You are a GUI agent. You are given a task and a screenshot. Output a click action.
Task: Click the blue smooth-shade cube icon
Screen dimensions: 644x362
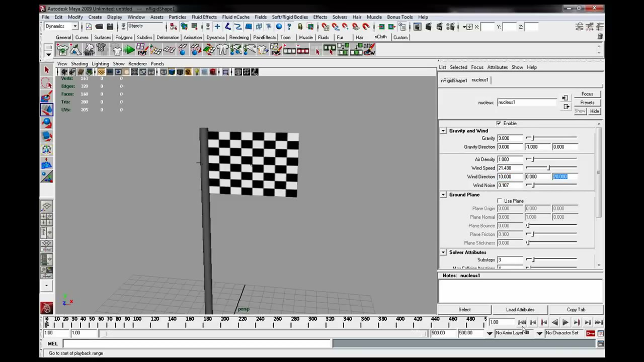pyautogui.click(x=172, y=72)
